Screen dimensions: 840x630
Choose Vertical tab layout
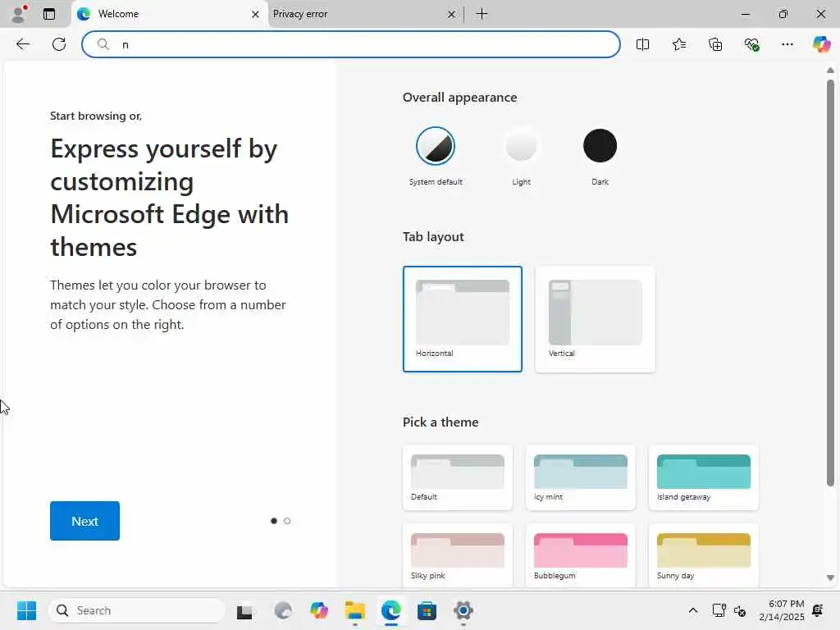pos(595,319)
